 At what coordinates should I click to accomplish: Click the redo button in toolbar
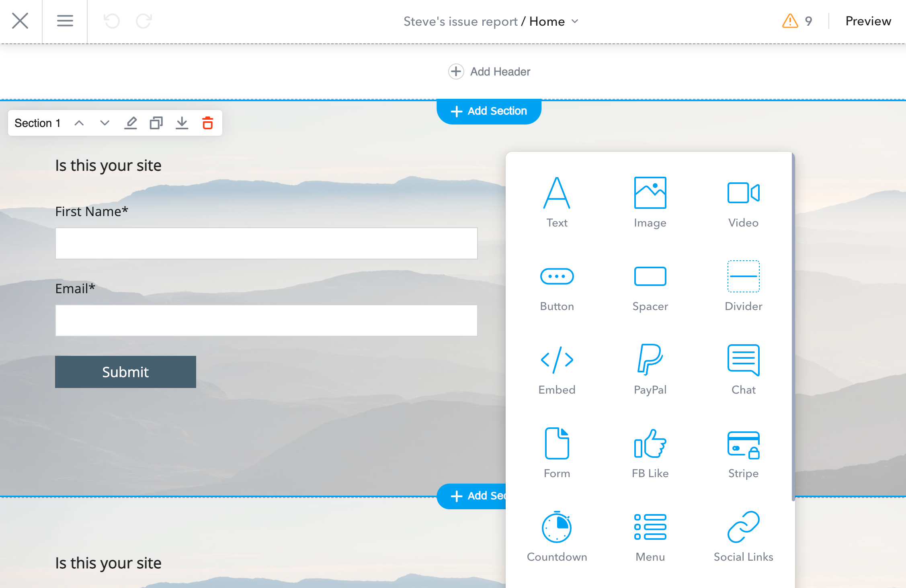tap(144, 20)
